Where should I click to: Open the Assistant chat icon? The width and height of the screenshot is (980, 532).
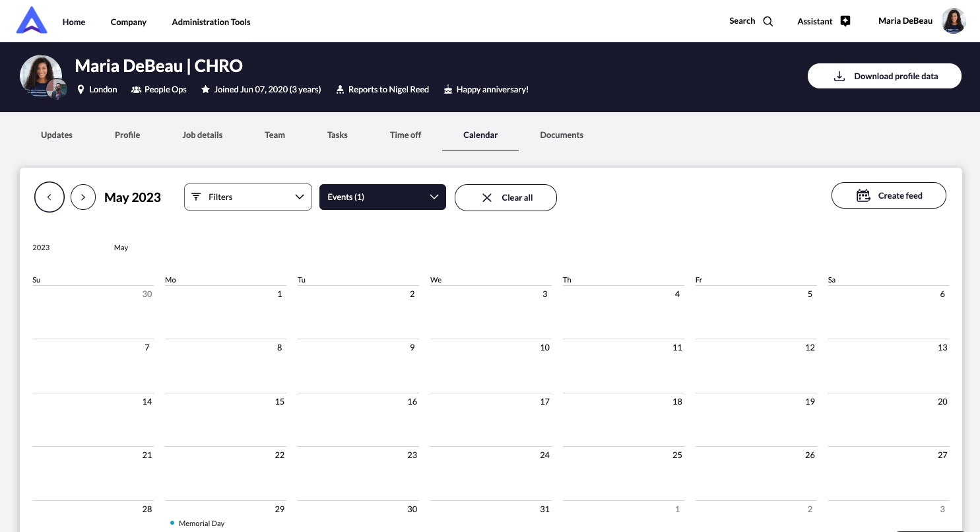tap(845, 21)
